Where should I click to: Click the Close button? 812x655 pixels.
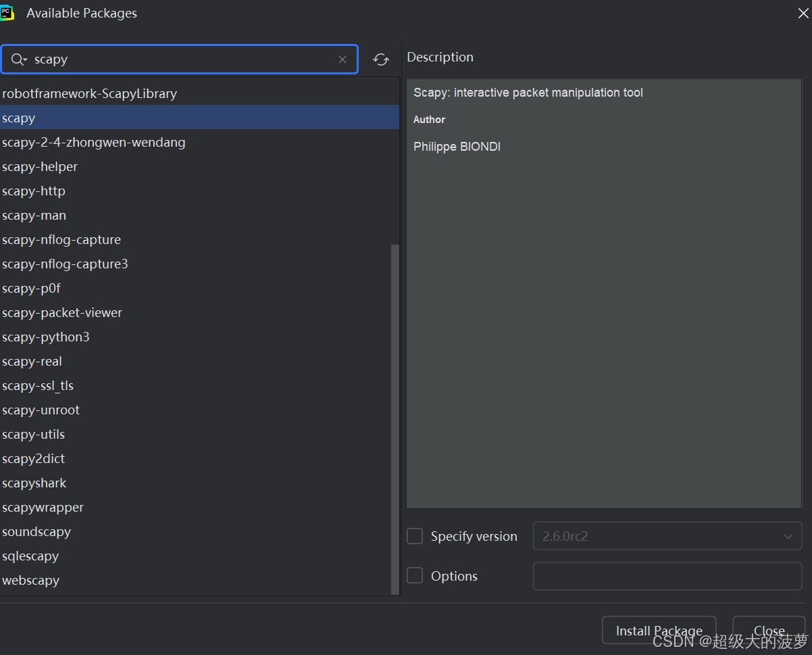coord(769,630)
